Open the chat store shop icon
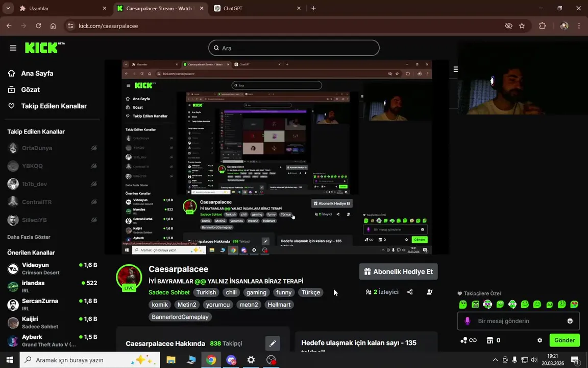The image size is (588, 368). [x=490, y=340]
